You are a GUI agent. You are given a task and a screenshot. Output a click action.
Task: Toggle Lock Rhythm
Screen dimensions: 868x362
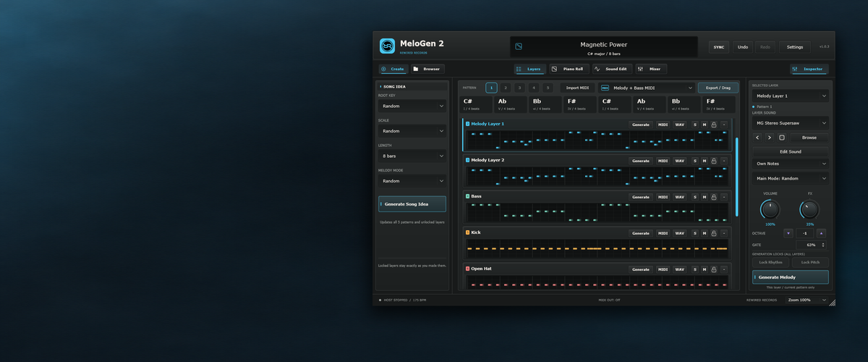pos(770,262)
